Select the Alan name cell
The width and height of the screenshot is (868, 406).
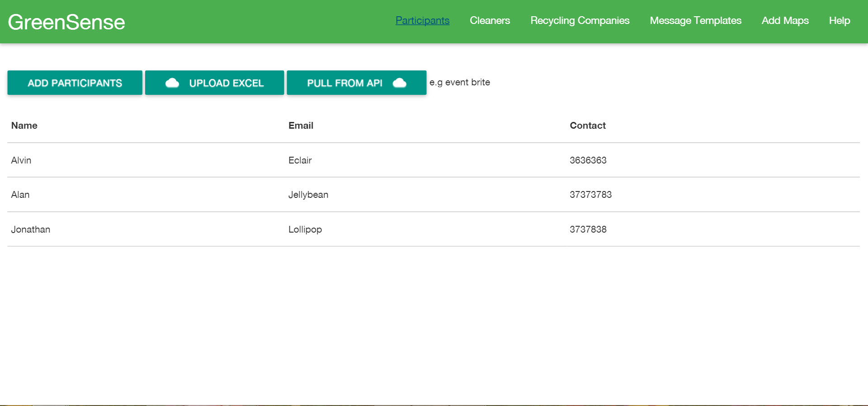pyautogui.click(x=20, y=195)
